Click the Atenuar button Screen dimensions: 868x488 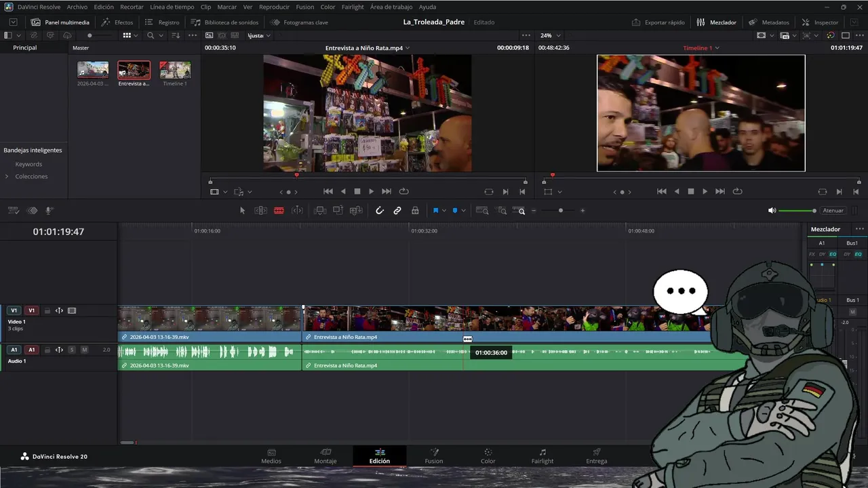(x=833, y=211)
